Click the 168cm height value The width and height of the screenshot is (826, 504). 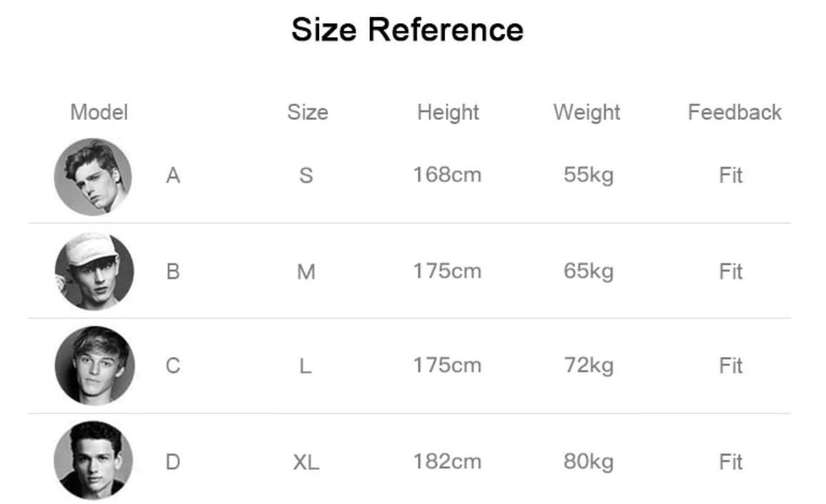pyautogui.click(x=447, y=175)
